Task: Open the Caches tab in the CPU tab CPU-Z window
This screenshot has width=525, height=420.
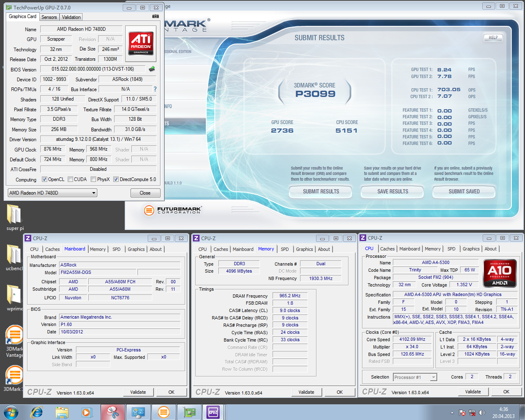Action: (x=387, y=249)
